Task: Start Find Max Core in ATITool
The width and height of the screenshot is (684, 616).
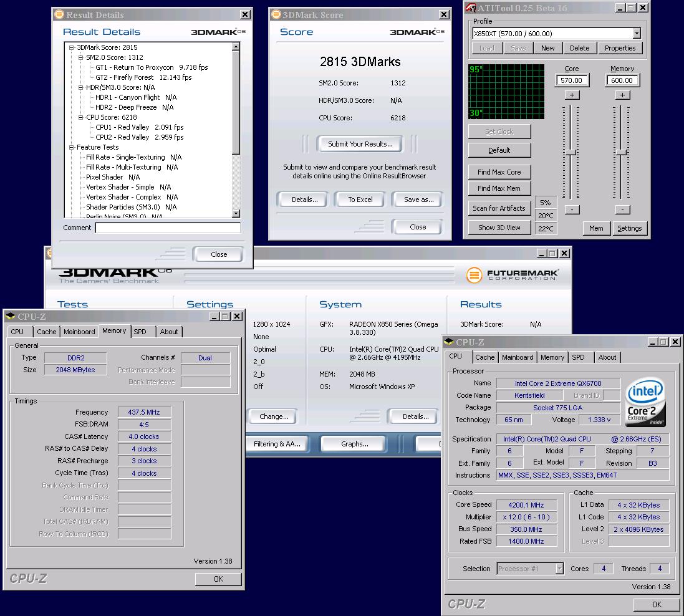Action: click(499, 172)
